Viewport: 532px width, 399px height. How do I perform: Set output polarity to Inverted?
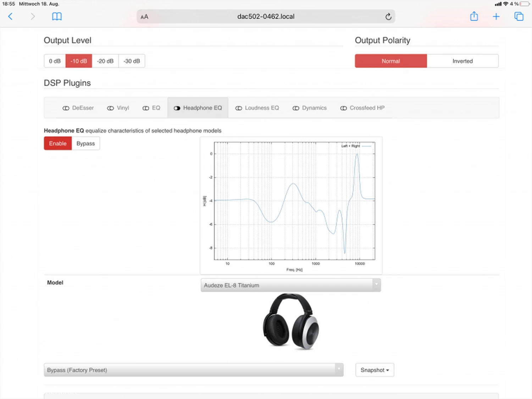click(462, 61)
